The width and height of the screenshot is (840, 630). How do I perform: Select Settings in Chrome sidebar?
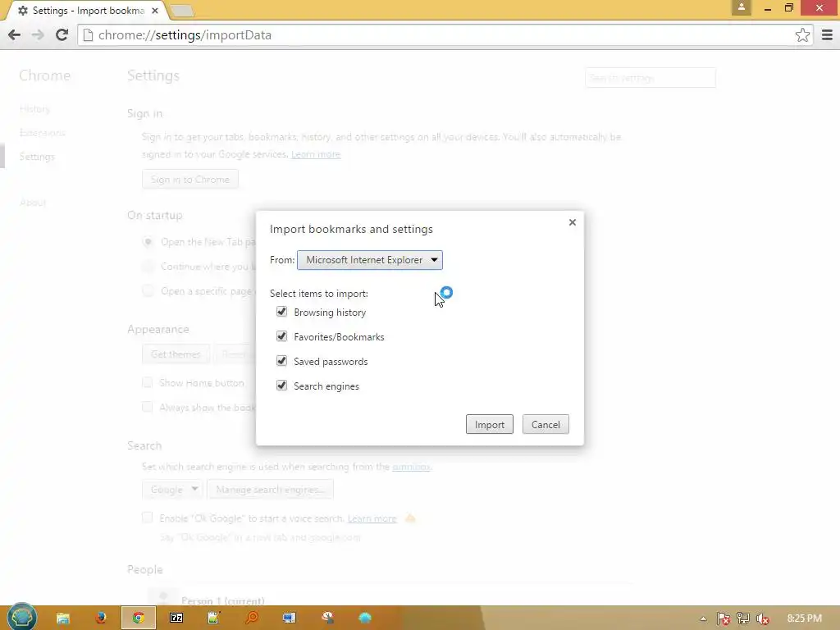(37, 157)
